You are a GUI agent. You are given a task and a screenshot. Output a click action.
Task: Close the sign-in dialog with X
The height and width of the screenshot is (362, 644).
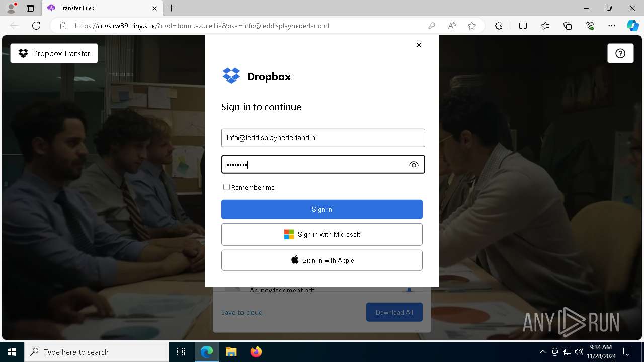coord(419,45)
